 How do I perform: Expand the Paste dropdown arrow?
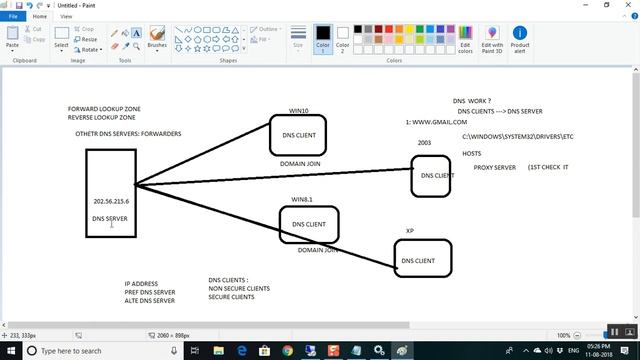click(x=12, y=51)
